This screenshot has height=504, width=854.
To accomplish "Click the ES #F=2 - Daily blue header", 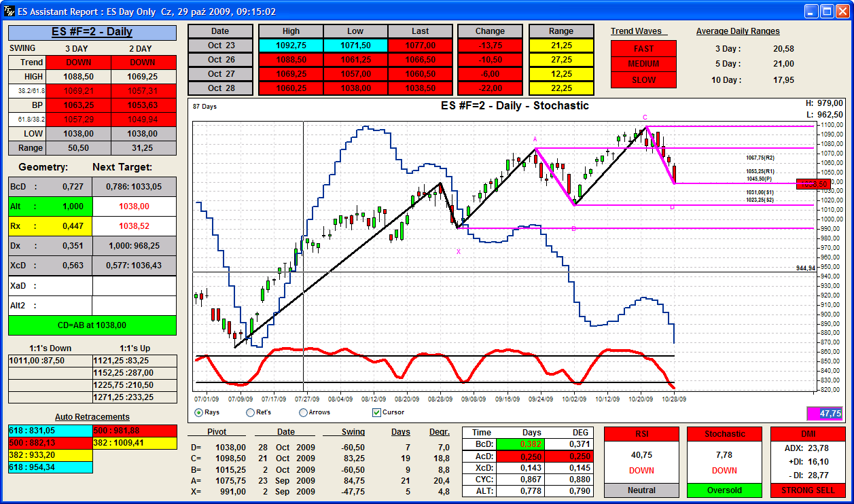I will [92, 32].
